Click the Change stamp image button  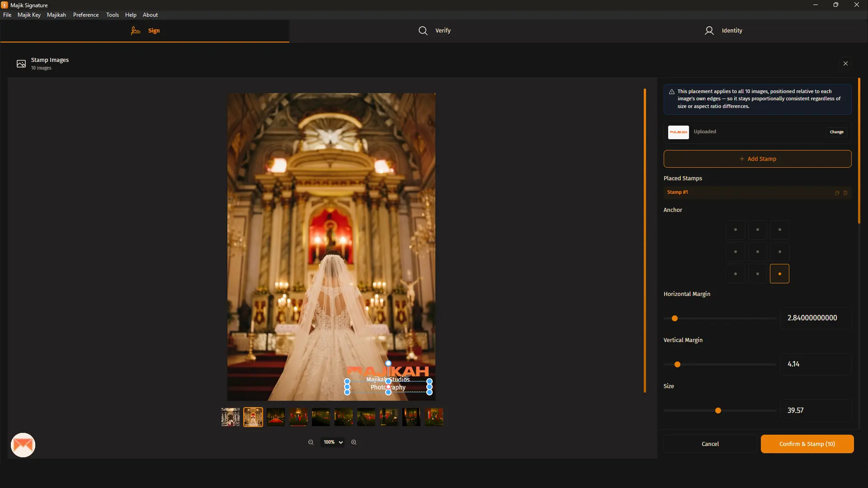(837, 132)
